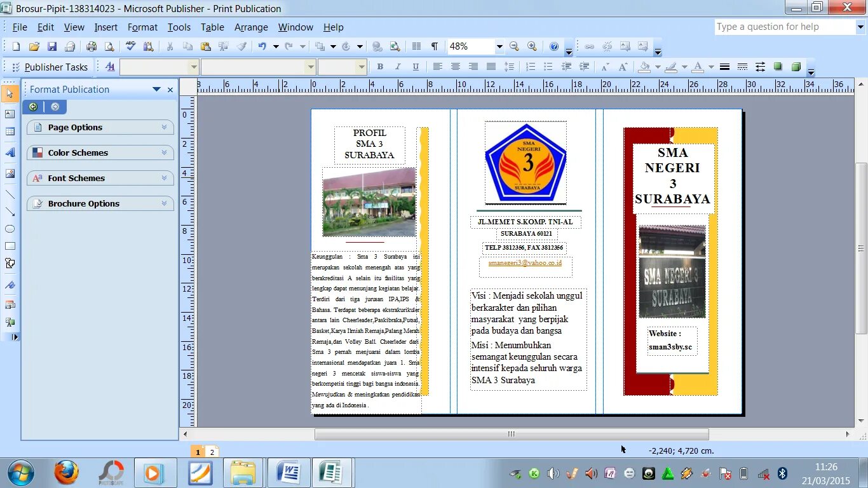Go back in Format Publication pane

coord(33,107)
